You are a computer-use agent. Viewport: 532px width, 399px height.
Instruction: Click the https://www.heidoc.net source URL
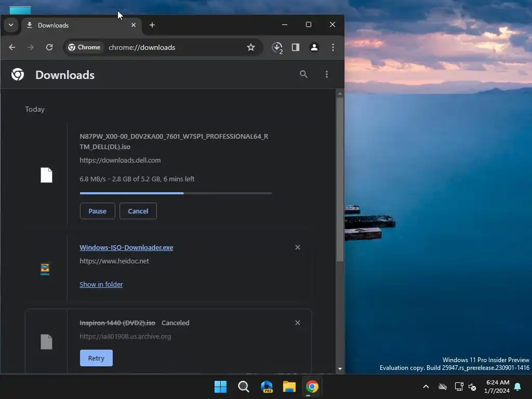point(114,261)
